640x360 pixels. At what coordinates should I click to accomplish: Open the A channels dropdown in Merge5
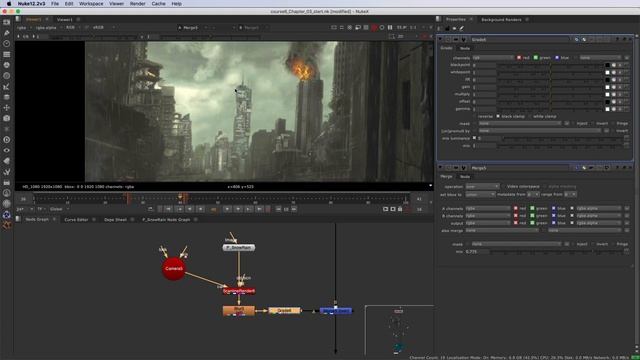pos(488,208)
